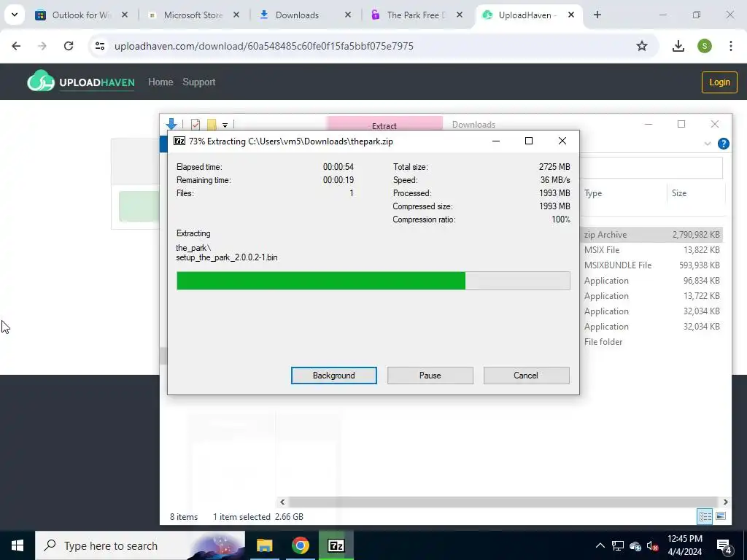The image size is (747, 560).
Task: Switch Explorer to details view
Action: pos(705,516)
